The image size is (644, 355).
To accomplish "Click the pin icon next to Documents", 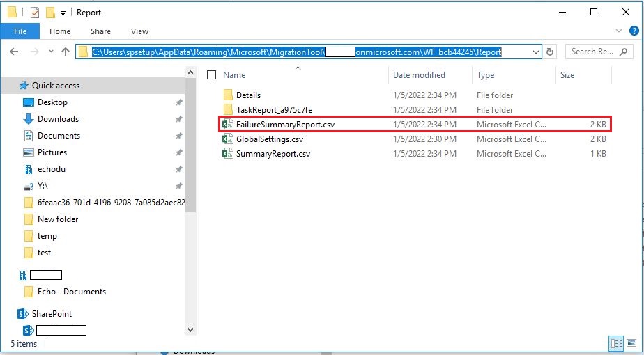I will click(178, 136).
